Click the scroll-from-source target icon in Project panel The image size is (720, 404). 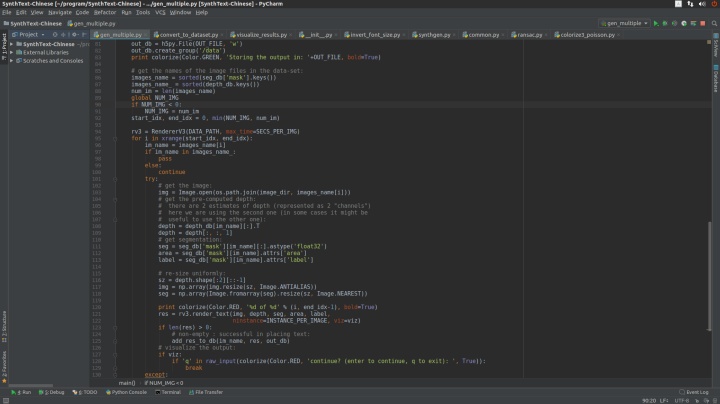55,34
